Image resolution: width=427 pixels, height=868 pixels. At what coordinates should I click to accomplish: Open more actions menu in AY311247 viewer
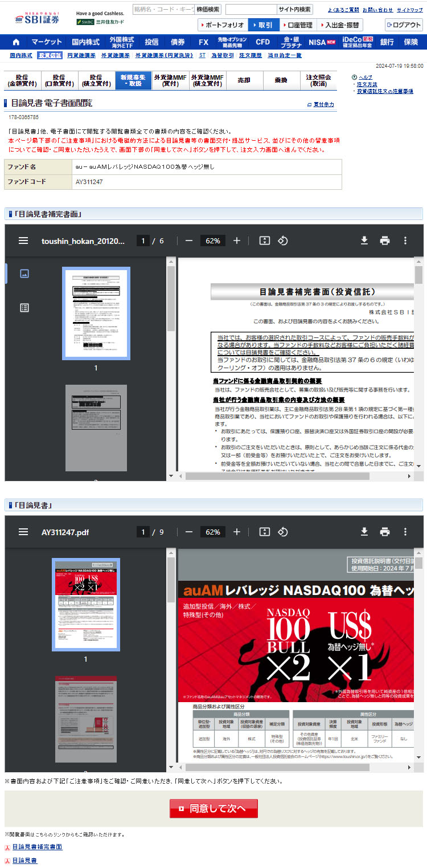(x=405, y=532)
